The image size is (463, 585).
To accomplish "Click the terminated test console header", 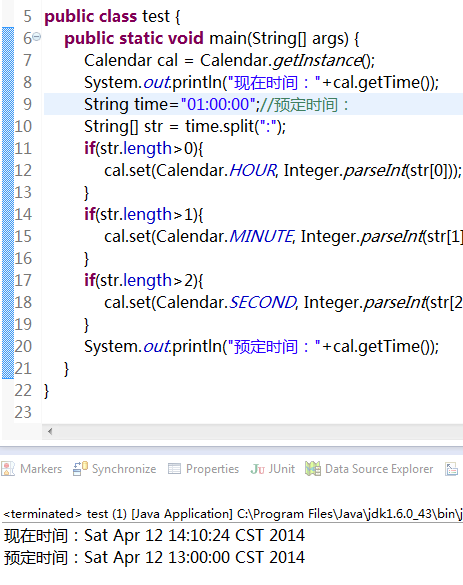I will [232, 514].
